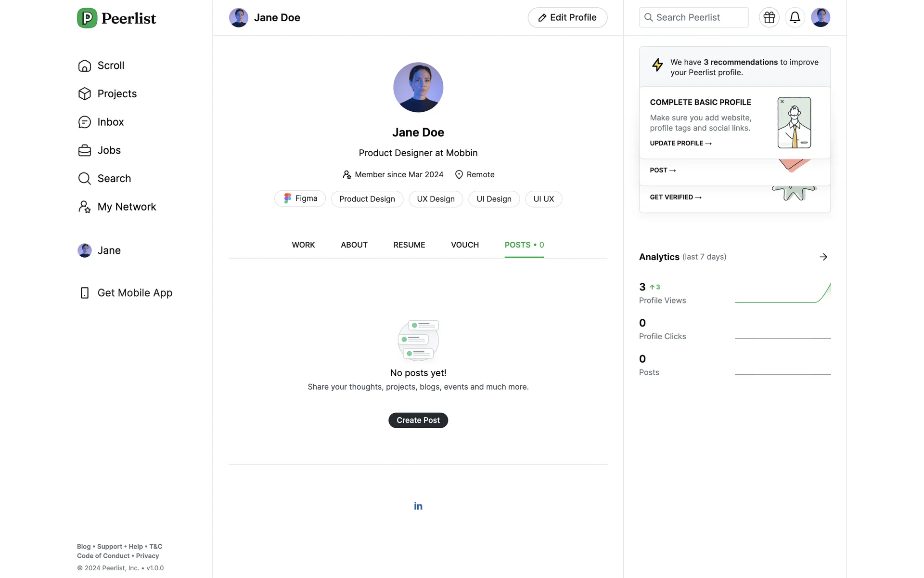Click Update Profile link
The width and height of the screenshot is (924, 578).
tap(680, 143)
